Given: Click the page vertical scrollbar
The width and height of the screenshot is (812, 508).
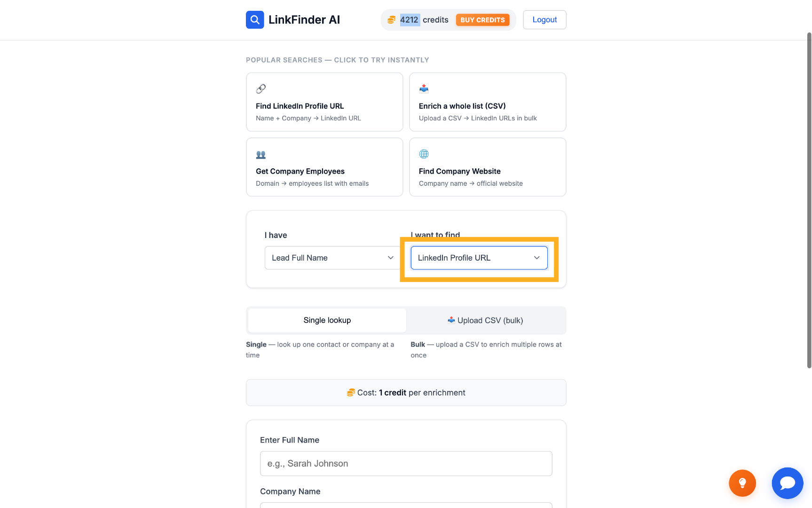Looking at the screenshot, I should [809, 200].
